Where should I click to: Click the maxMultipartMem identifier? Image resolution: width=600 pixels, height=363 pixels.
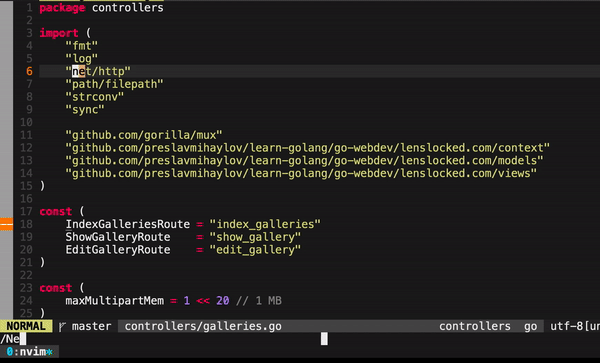[x=114, y=301]
